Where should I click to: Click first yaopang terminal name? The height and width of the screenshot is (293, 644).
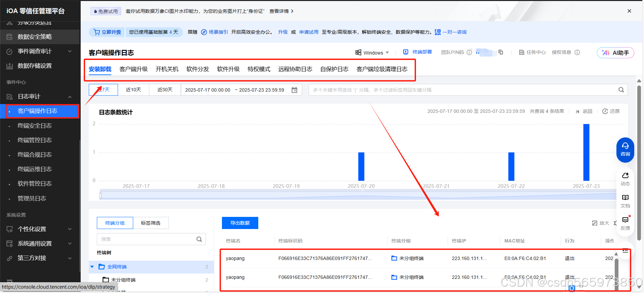235,258
